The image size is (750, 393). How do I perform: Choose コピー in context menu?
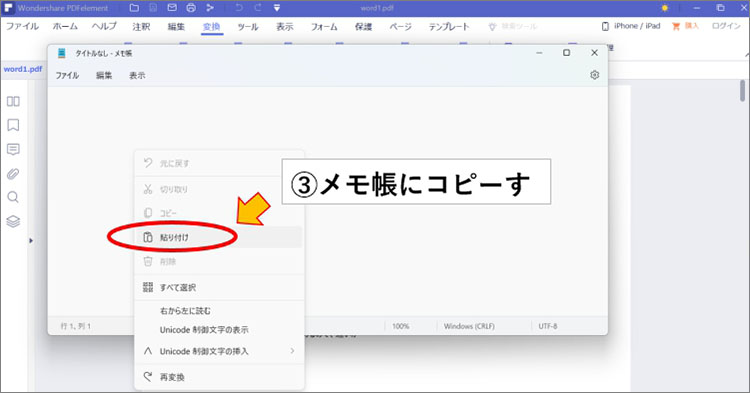pyautogui.click(x=219, y=213)
